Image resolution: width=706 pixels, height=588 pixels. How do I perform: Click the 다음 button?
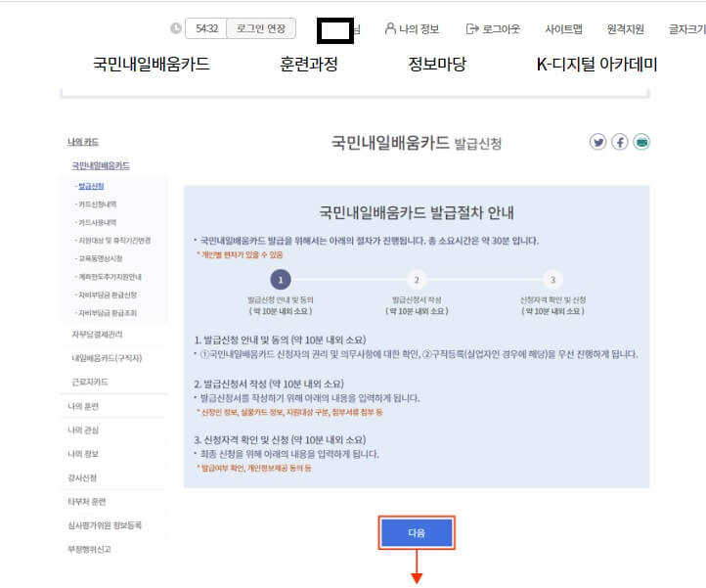(x=417, y=532)
